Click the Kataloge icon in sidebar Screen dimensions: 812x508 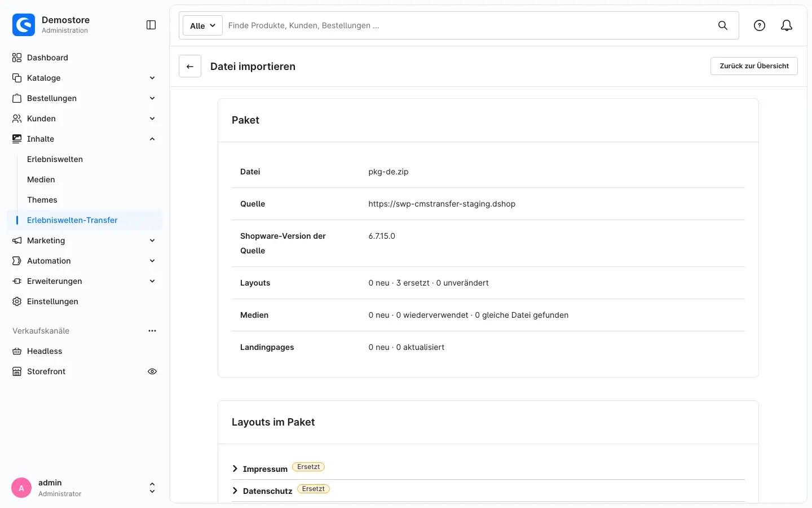[x=17, y=78]
